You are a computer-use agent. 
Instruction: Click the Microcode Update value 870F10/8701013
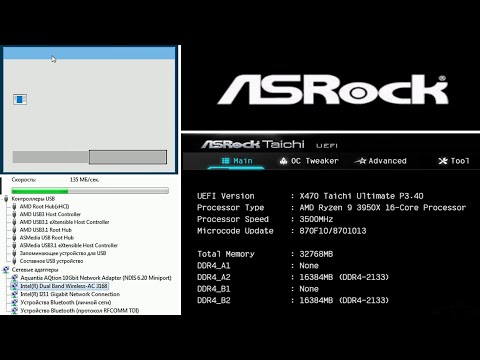333,231
